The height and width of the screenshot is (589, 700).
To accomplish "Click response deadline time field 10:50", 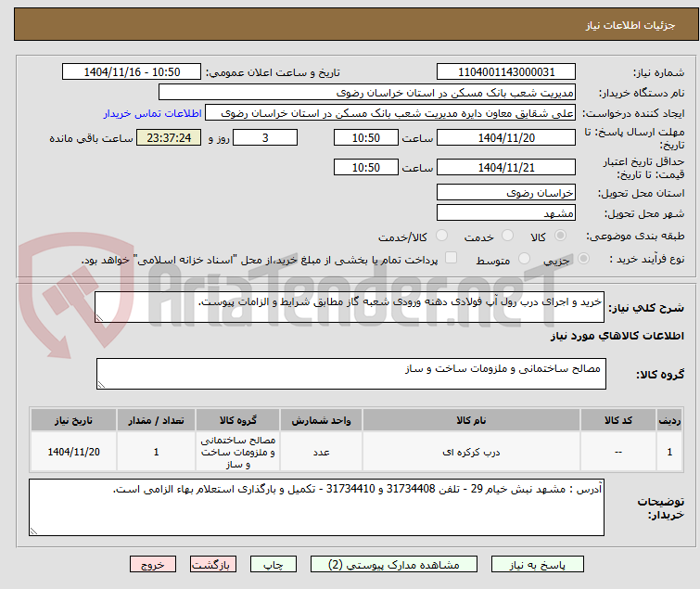I will click(365, 137).
